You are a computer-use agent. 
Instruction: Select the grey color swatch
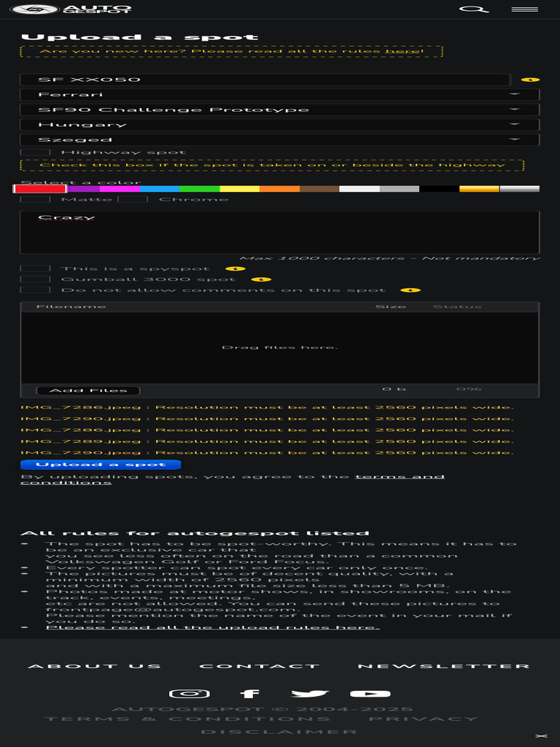click(x=400, y=189)
